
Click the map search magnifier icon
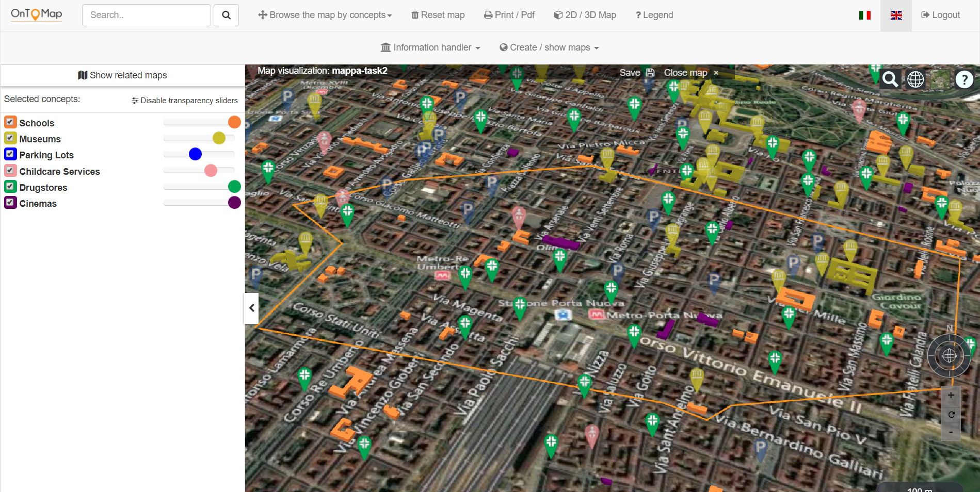point(890,79)
